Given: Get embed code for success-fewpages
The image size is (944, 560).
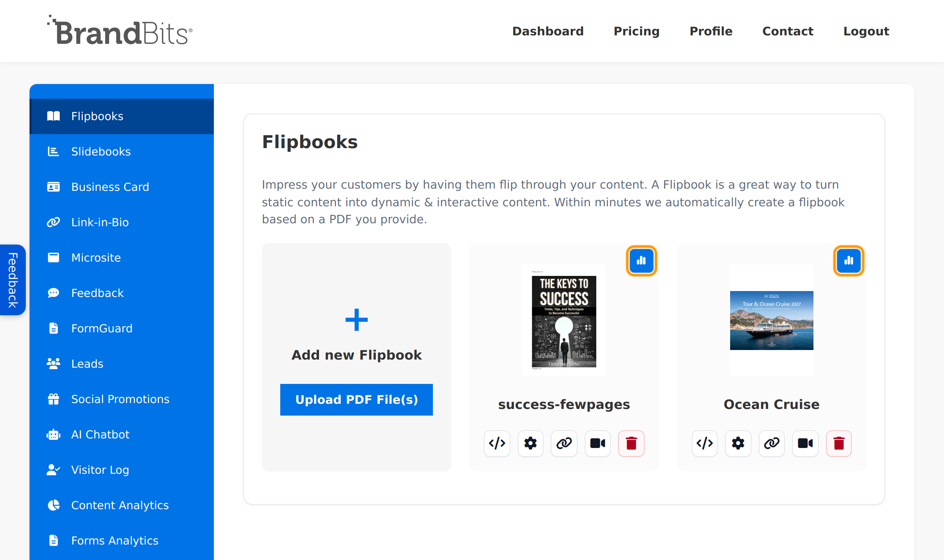Looking at the screenshot, I should click(497, 443).
